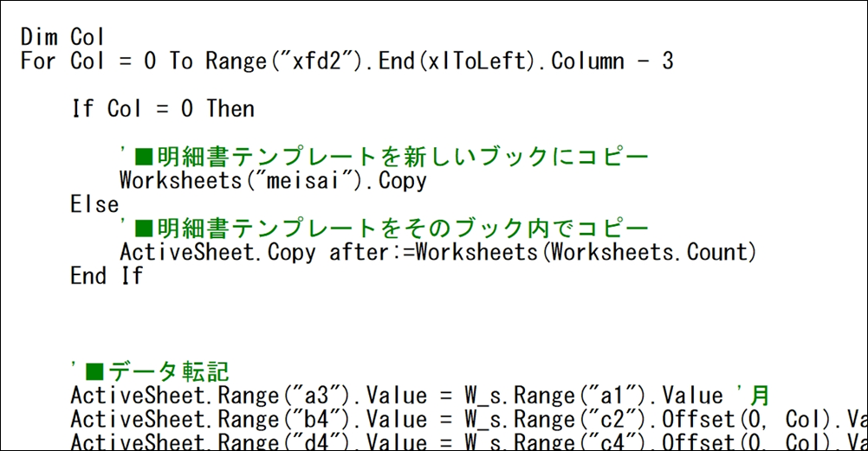Click the green comment about copying to a new book
Image resolution: width=868 pixels, height=451 pixels.
[384, 158]
